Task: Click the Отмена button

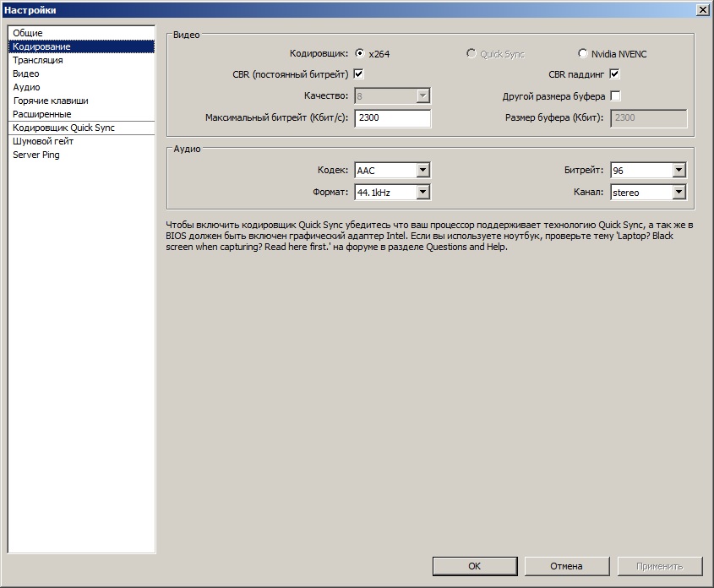Action: pos(566,566)
